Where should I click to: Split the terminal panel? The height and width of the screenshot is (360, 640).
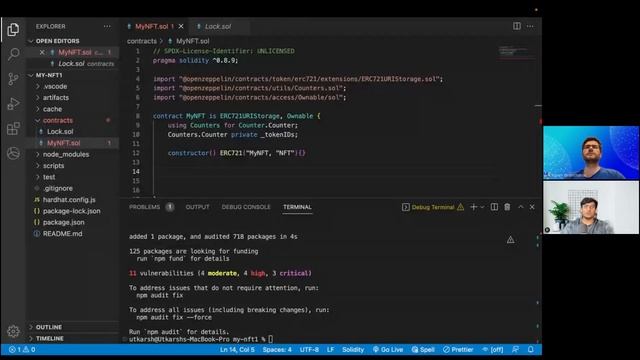click(494, 207)
